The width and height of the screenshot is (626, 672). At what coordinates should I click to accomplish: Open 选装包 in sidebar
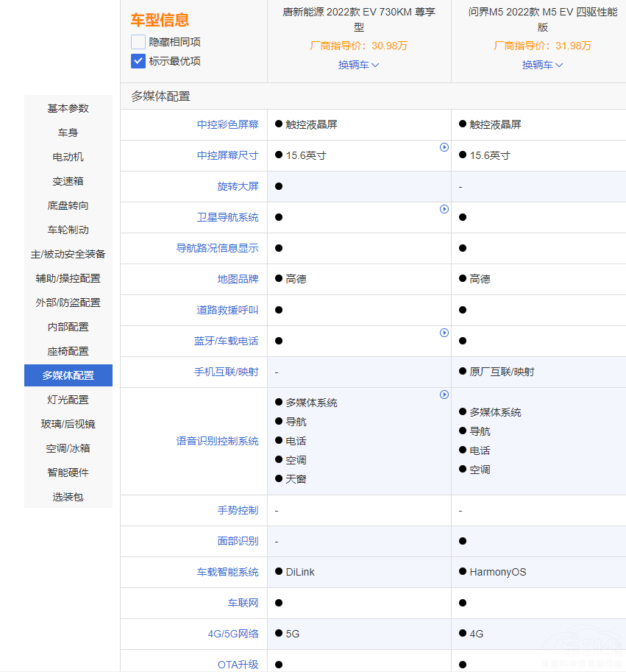[x=68, y=497]
